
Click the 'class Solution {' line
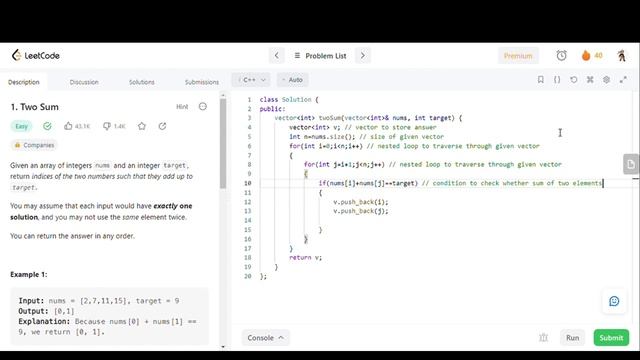pos(289,100)
